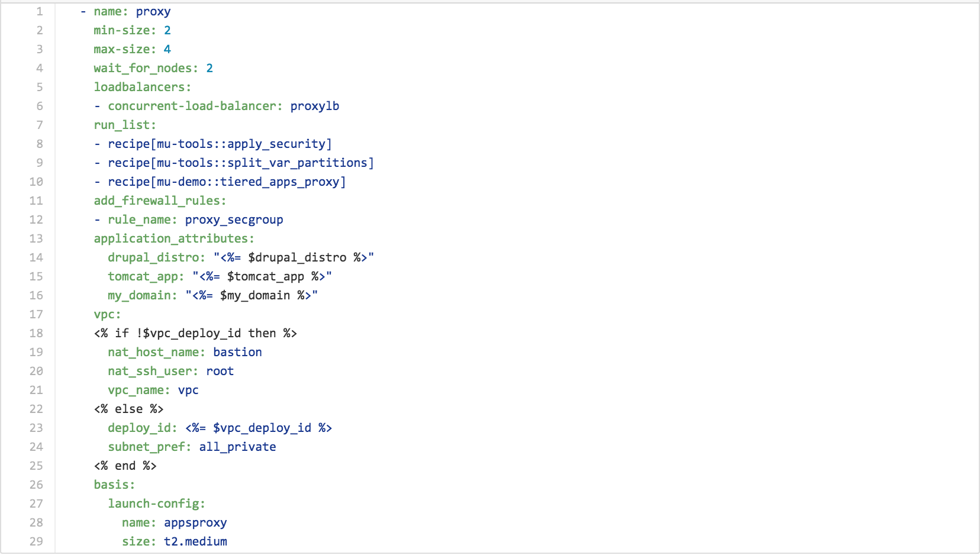This screenshot has height=555, width=980.
Task: Click the 'name: proxy' text
Action: click(132, 12)
